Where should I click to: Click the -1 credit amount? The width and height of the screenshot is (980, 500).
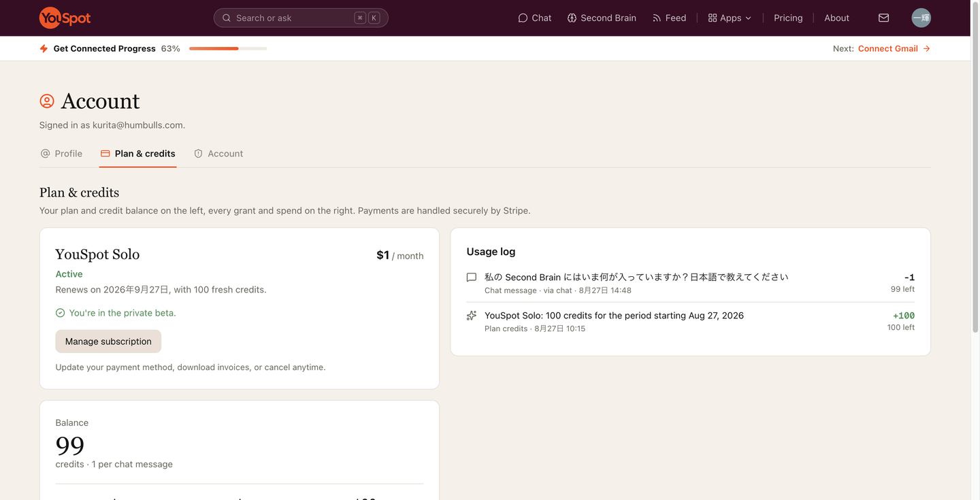pos(909,278)
